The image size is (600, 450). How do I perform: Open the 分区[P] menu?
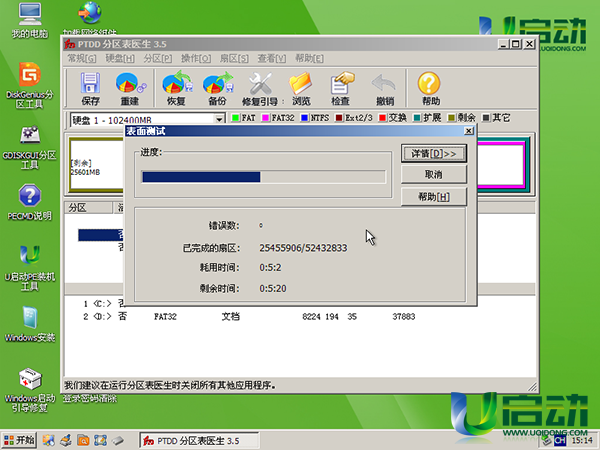tap(158, 59)
